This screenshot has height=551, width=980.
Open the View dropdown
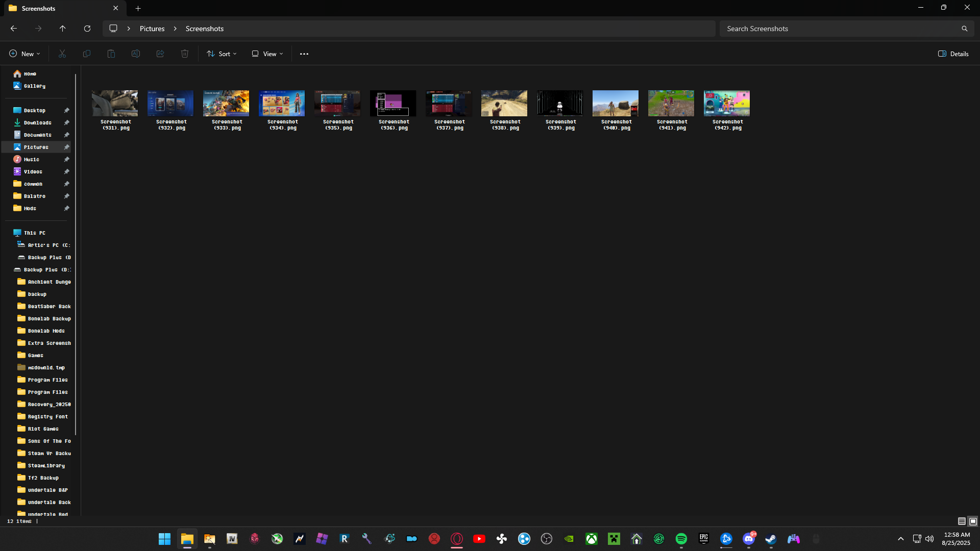click(266, 54)
